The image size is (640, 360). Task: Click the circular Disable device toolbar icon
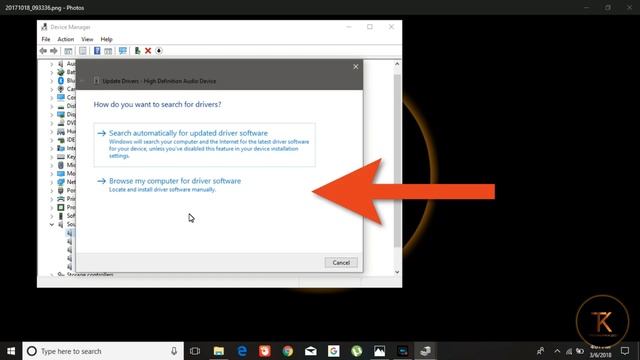tap(159, 51)
